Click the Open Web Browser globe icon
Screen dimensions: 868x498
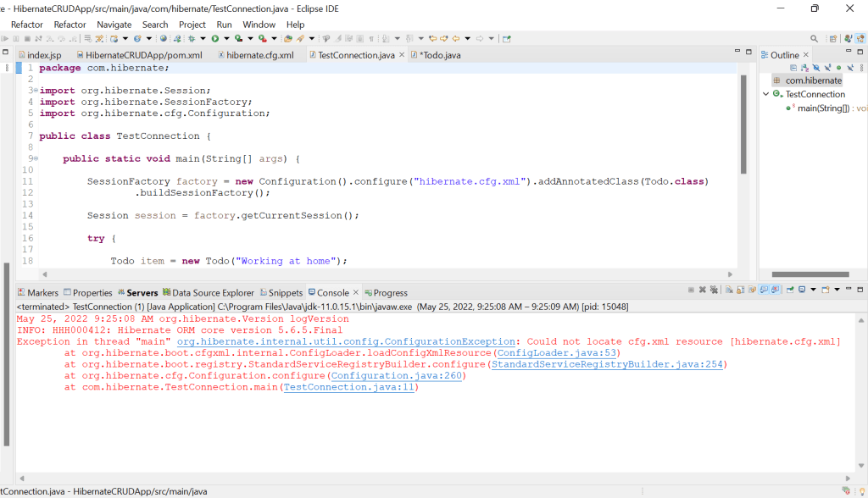[164, 39]
